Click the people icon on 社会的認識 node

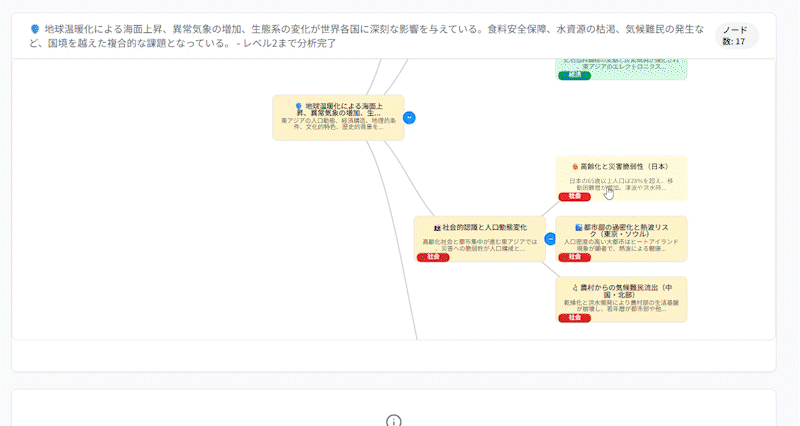pyautogui.click(x=437, y=228)
